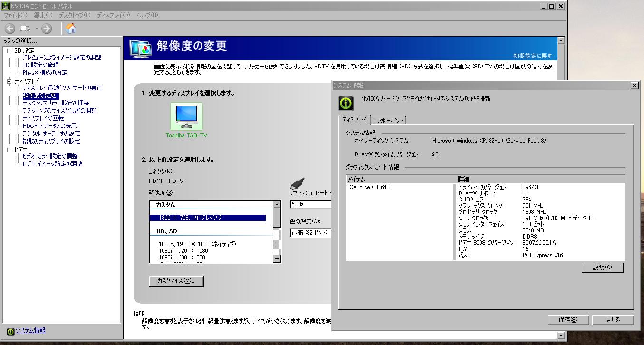Click the アイテム column header

coord(400,179)
